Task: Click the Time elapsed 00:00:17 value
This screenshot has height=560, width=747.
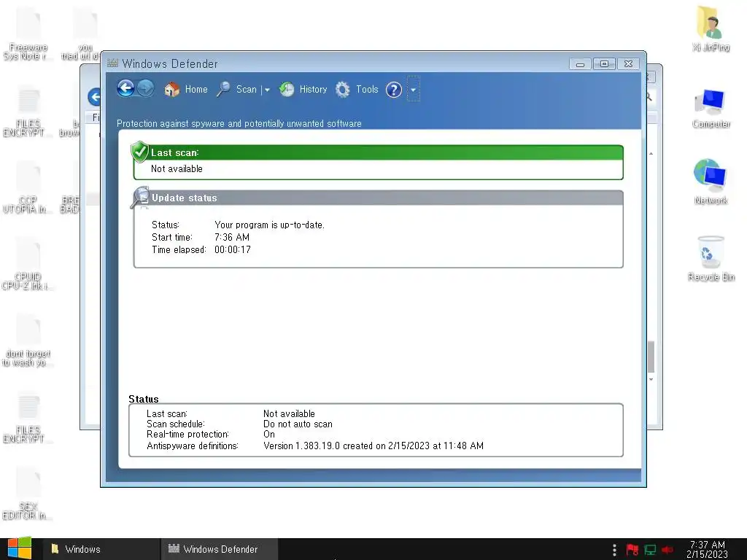Action: coord(233,249)
